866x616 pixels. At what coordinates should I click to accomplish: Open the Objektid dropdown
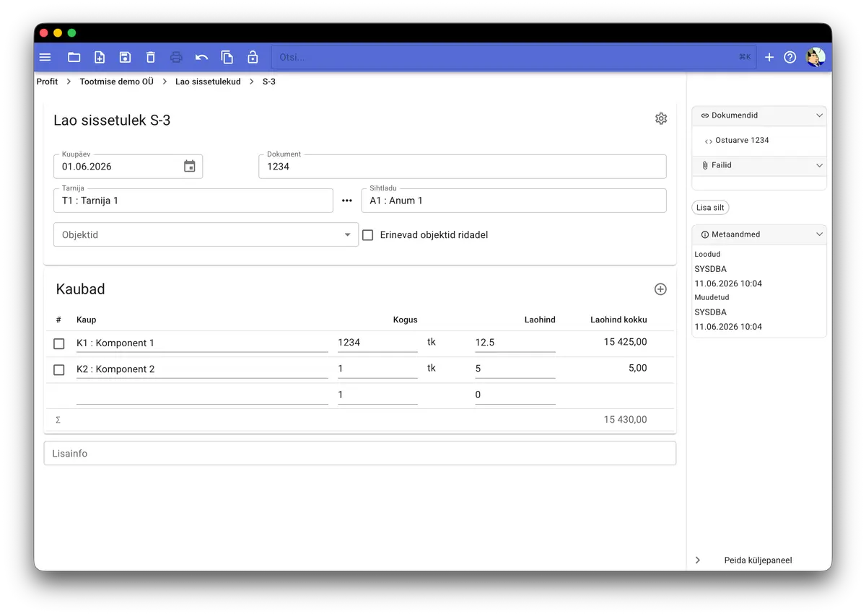[x=206, y=234]
